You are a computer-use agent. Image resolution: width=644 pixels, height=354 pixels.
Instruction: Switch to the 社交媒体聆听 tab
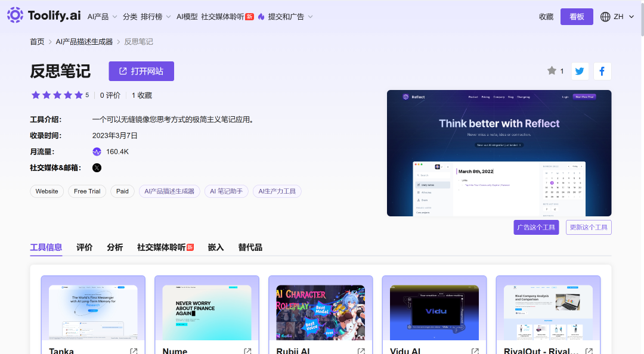(166, 247)
